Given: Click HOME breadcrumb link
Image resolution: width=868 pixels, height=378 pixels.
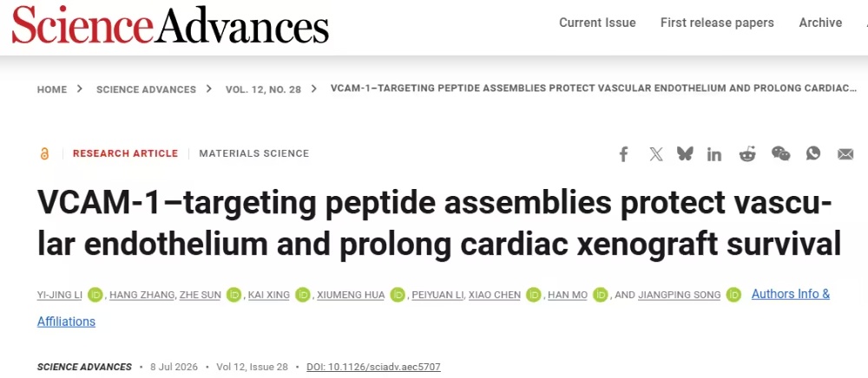Looking at the screenshot, I should (52, 89).
